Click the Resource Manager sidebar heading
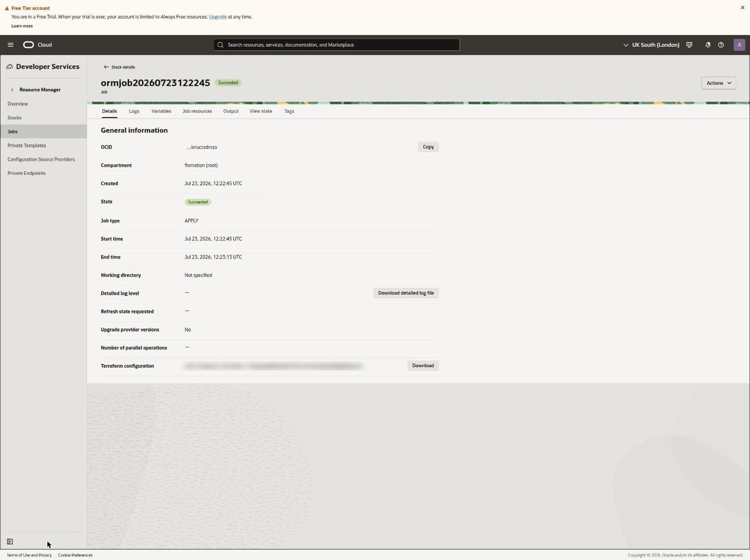Image resolution: width=750 pixels, height=560 pixels. (40, 90)
